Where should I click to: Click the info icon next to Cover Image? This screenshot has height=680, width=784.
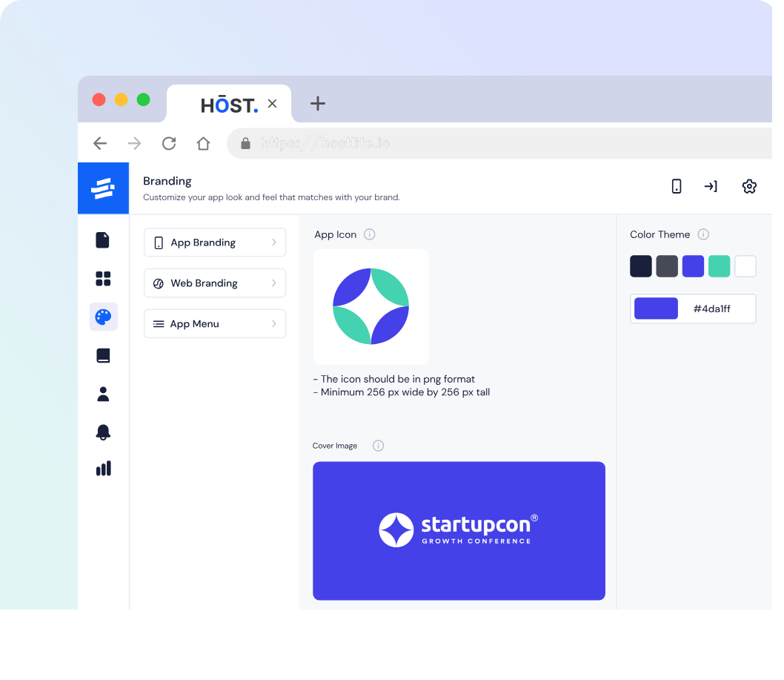tap(379, 446)
